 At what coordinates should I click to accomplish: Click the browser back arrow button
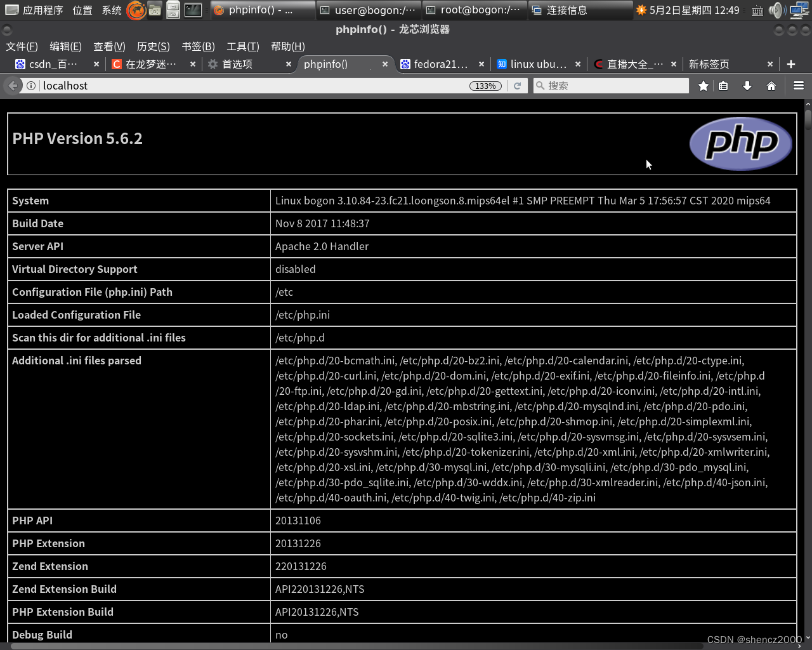13,86
